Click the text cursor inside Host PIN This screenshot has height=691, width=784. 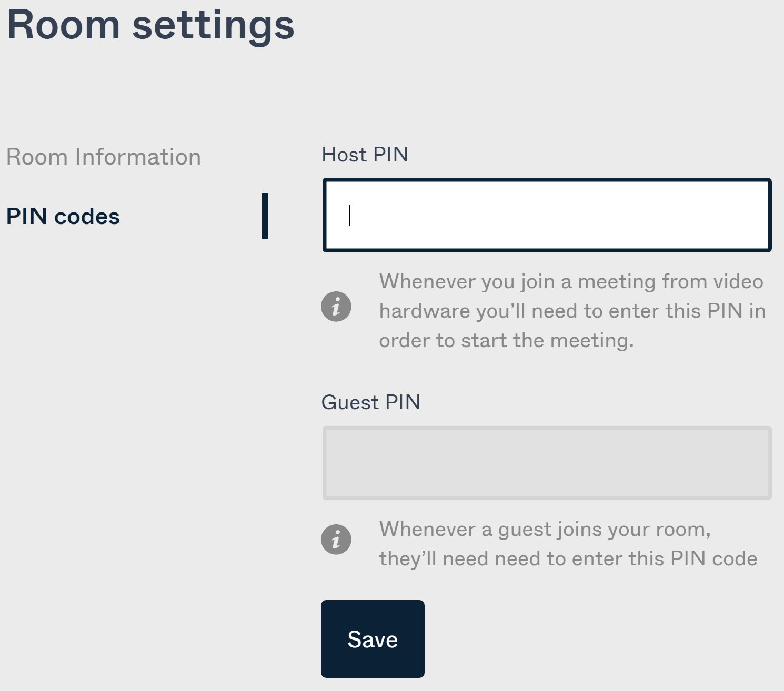pyautogui.click(x=349, y=215)
